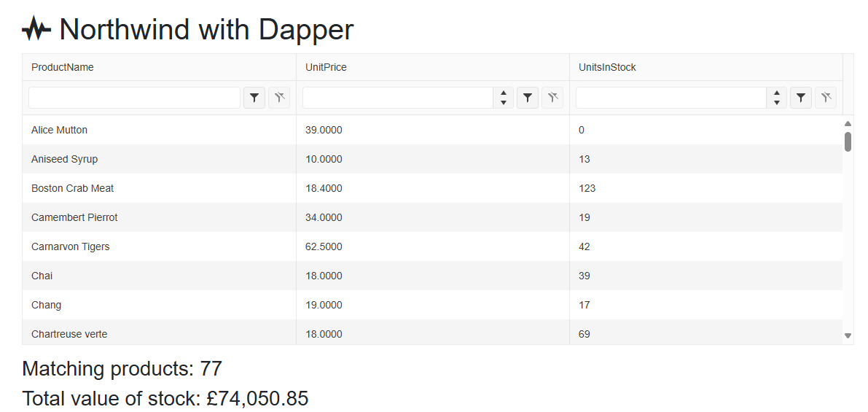Viewport: 868px width, 412px height.
Task: Increase UnitPrice filter value with up arrow
Action: (x=503, y=93)
